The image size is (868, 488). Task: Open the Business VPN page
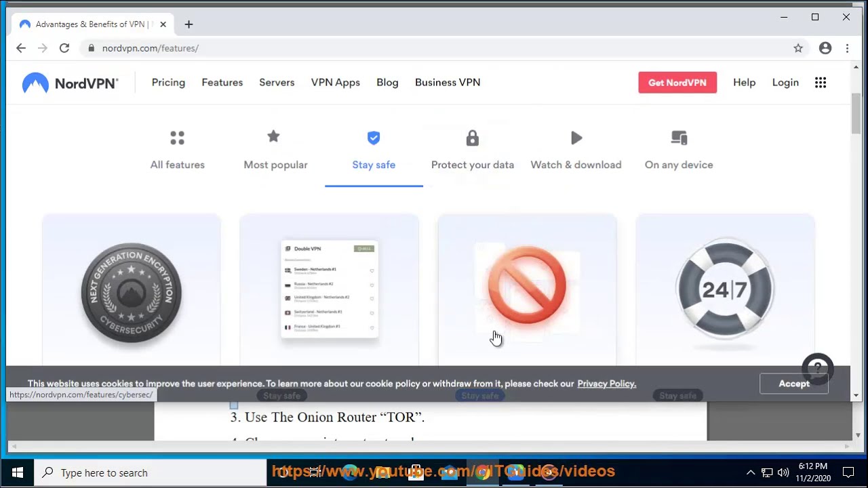[x=448, y=82]
